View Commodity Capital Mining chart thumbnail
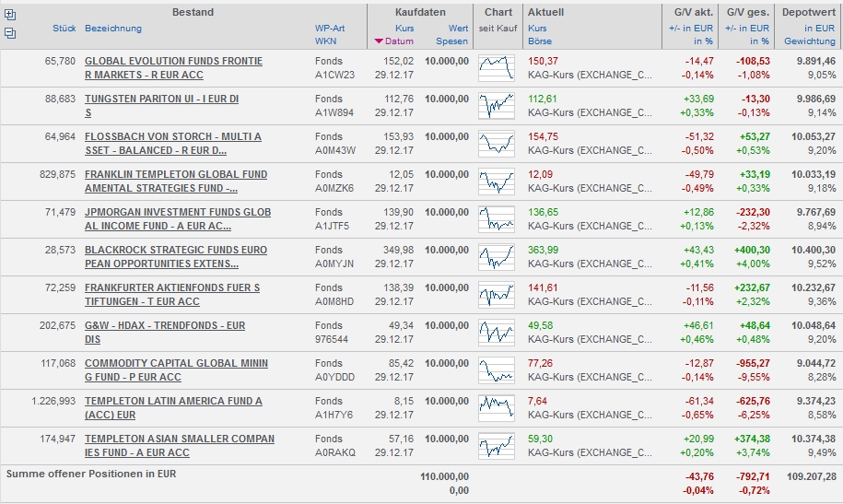843x504 pixels. point(497,370)
